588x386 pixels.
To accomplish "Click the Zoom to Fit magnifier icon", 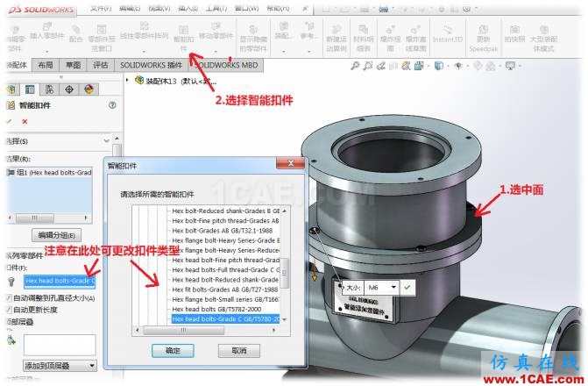I will (355, 66).
